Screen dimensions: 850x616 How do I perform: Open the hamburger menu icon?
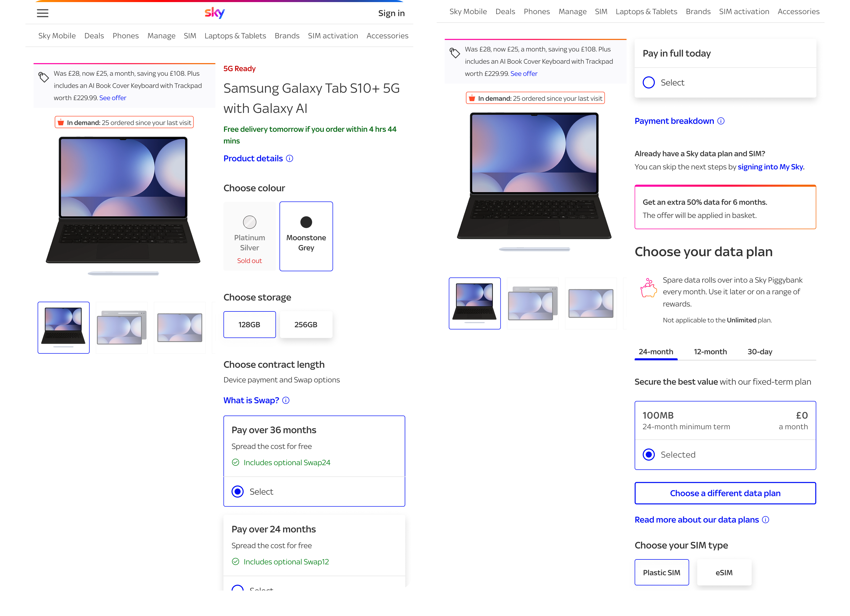[43, 13]
